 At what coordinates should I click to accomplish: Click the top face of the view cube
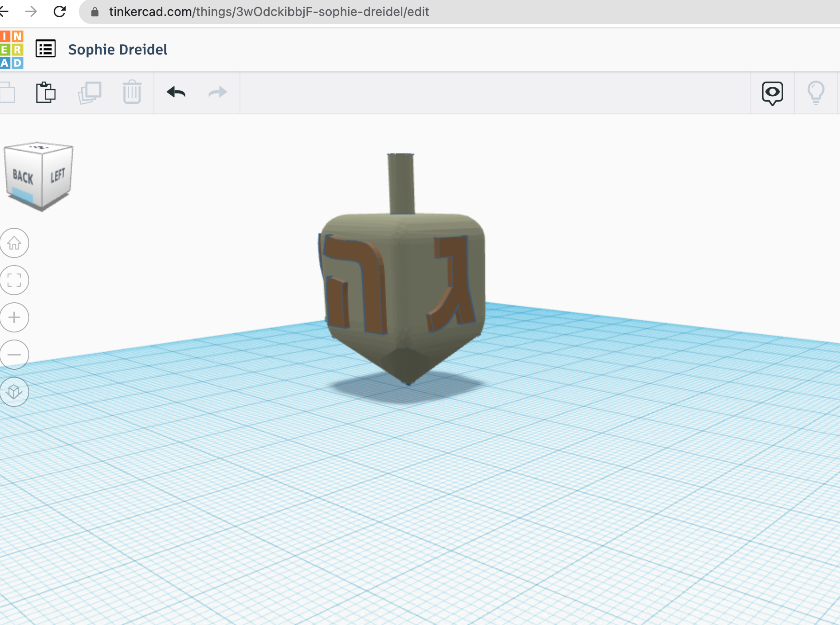(x=40, y=148)
